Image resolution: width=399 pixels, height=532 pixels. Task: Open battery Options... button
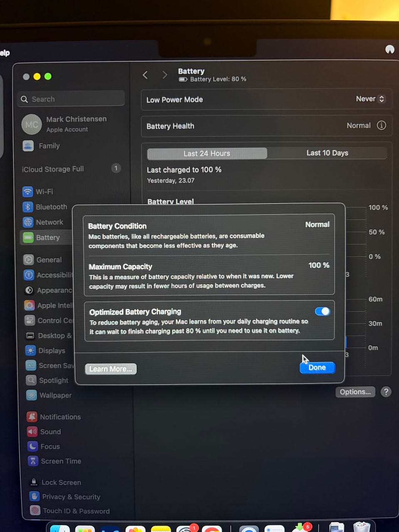click(x=355, y=392)
